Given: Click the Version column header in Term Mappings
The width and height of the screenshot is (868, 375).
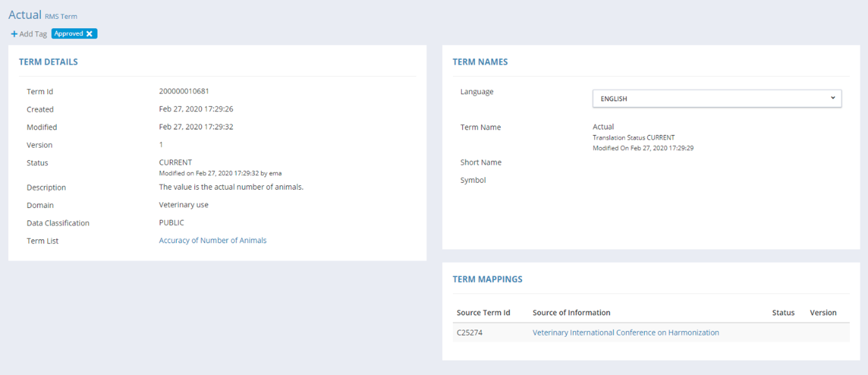Looking at the screenshot, I should point(823,313).
